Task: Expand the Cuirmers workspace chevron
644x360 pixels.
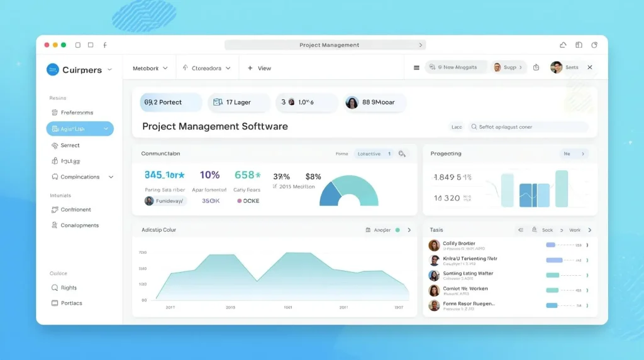Action: [109, 70]
